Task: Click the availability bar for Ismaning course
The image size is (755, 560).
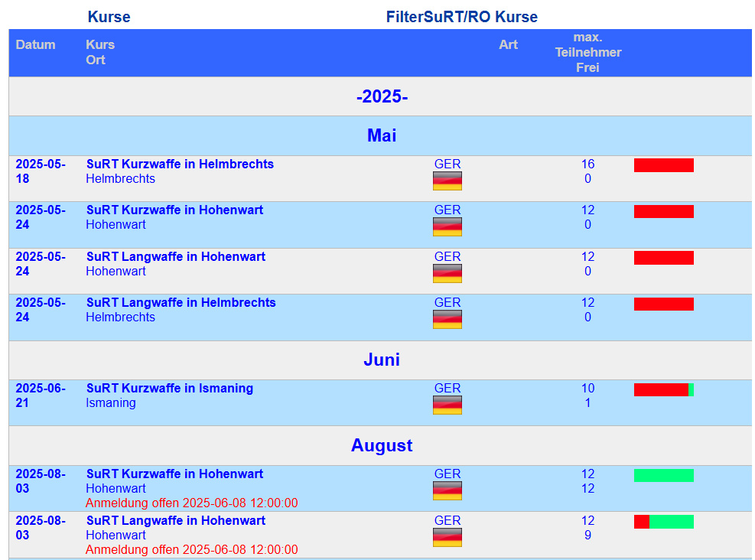Action: click(664, 389)
